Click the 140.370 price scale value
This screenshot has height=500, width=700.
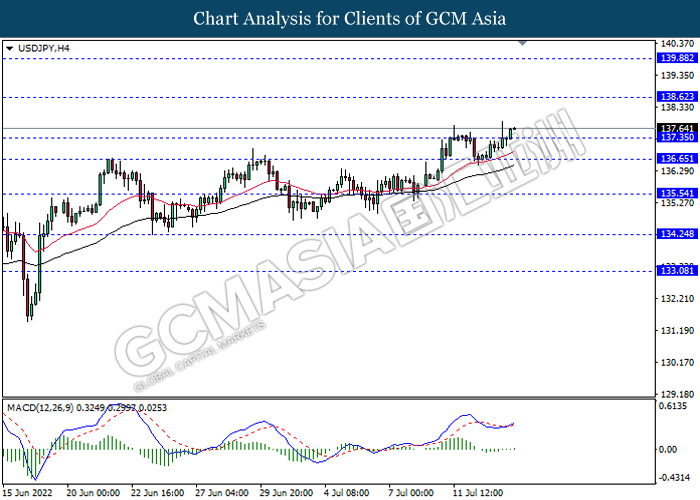(x=677, y=44)
